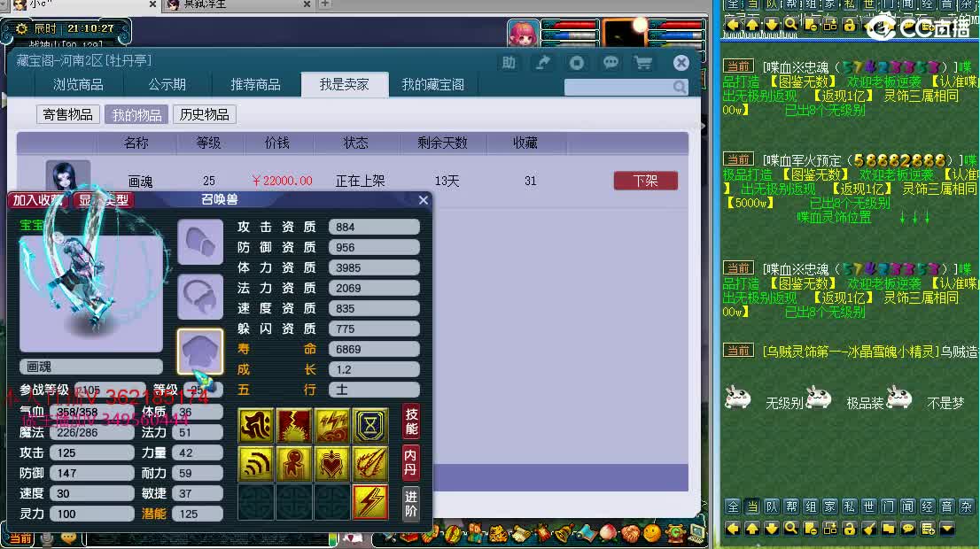Click 下架 to delist the 画魂 item
The height and width of the screenshot is (549, 980).
[x=645, y=180]
